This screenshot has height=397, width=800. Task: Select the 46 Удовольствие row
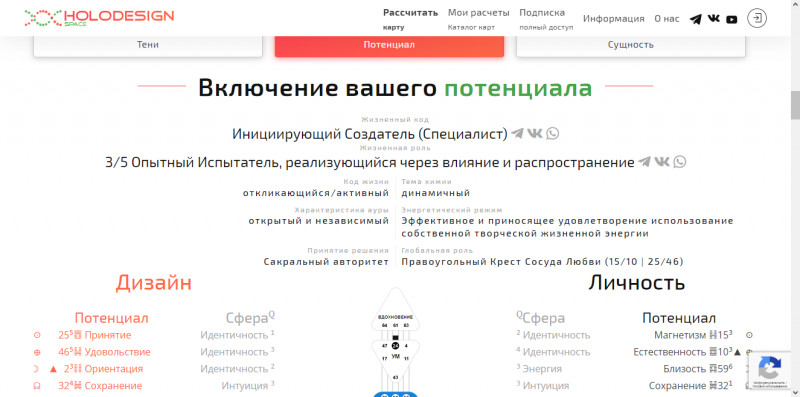click(104, 352)
